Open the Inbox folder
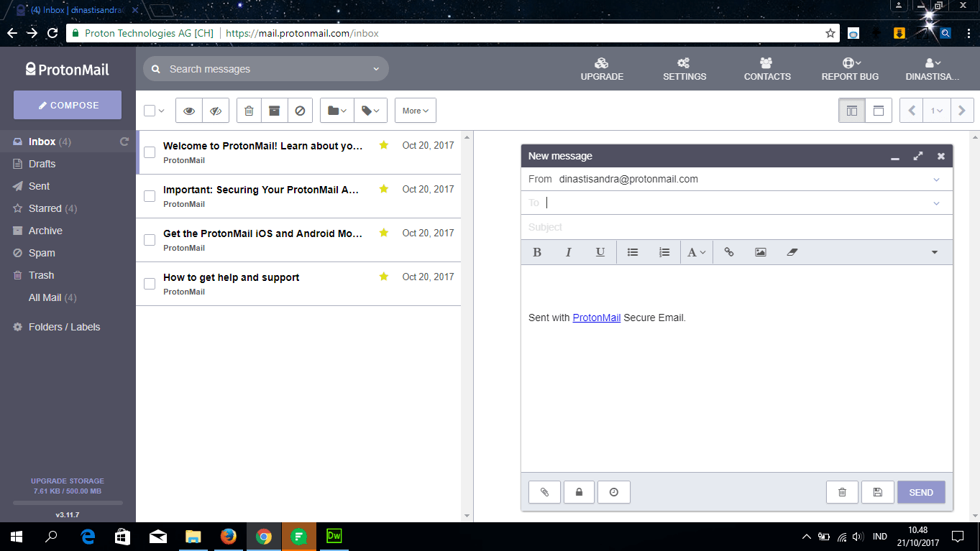Image resolution: width=980 pixels, height=551 pixels. click(x=42, y=142)
